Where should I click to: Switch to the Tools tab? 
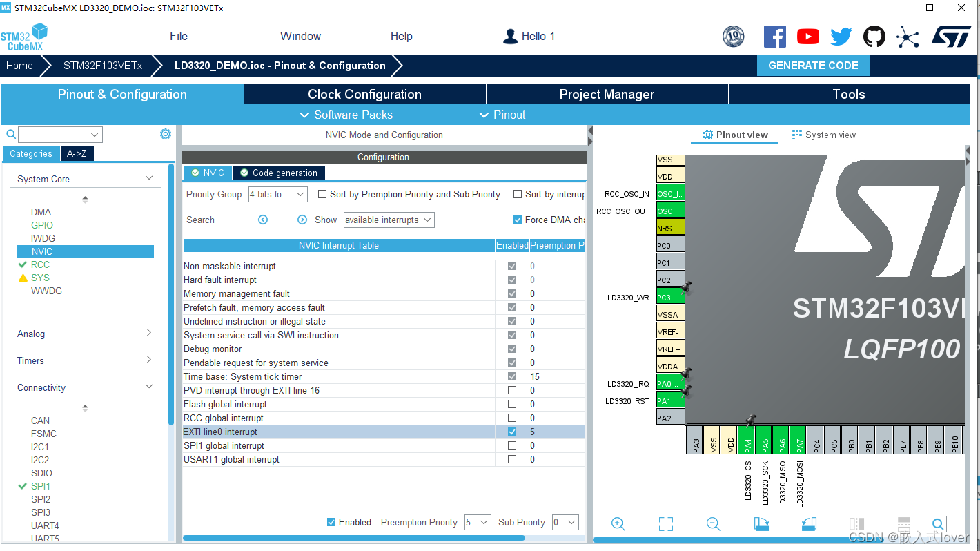pyautogui.click(x=849, y=95)
